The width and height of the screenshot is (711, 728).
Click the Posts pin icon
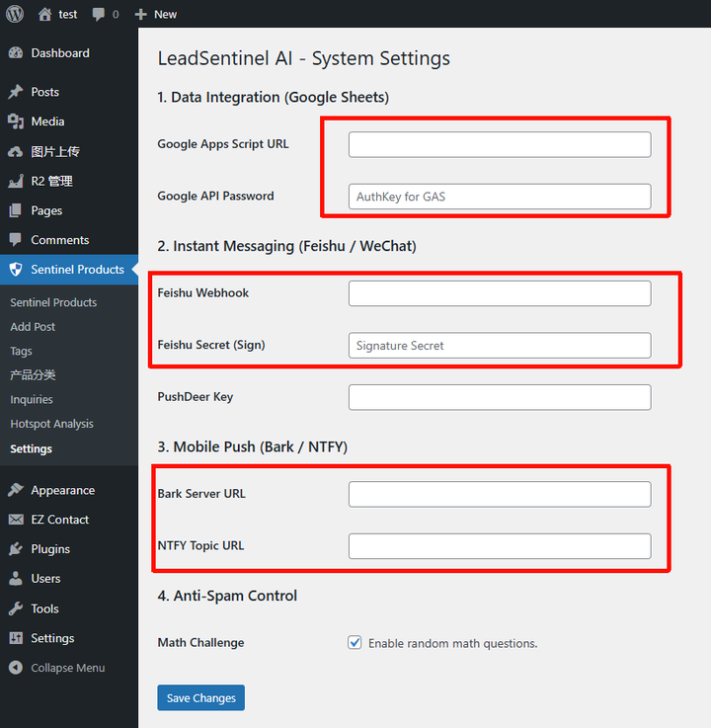(15, 92)
